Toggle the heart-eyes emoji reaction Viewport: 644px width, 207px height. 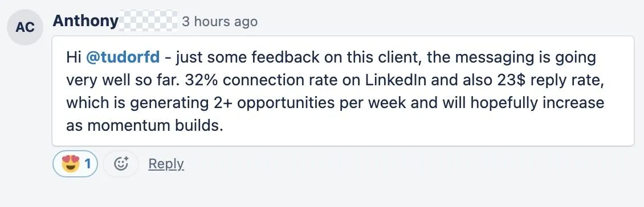[x=75, y=164]
